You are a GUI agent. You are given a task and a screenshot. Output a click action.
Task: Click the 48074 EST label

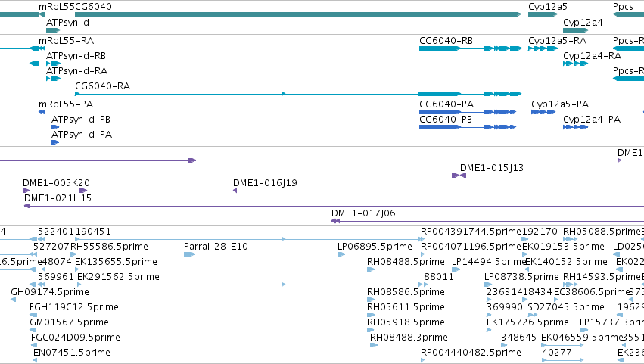pyautogui.click(x=57, y=262)
